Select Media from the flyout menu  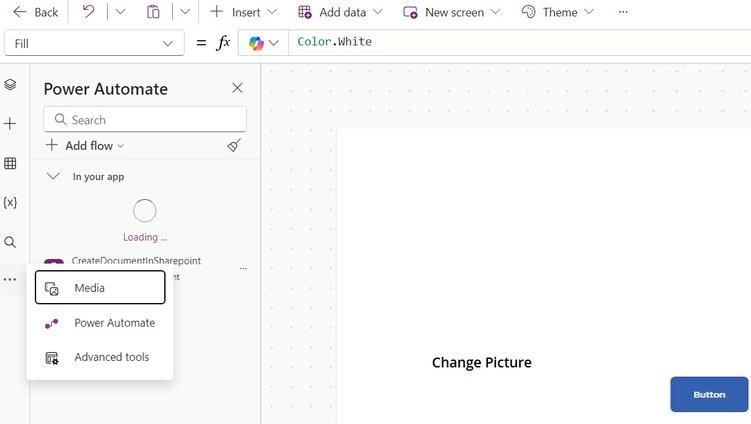pos(100,287)
